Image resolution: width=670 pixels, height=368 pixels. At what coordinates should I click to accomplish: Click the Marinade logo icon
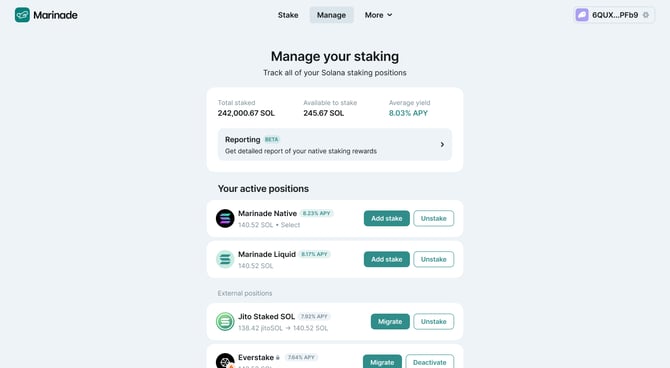pyautogui.click(x=22, y=15)
